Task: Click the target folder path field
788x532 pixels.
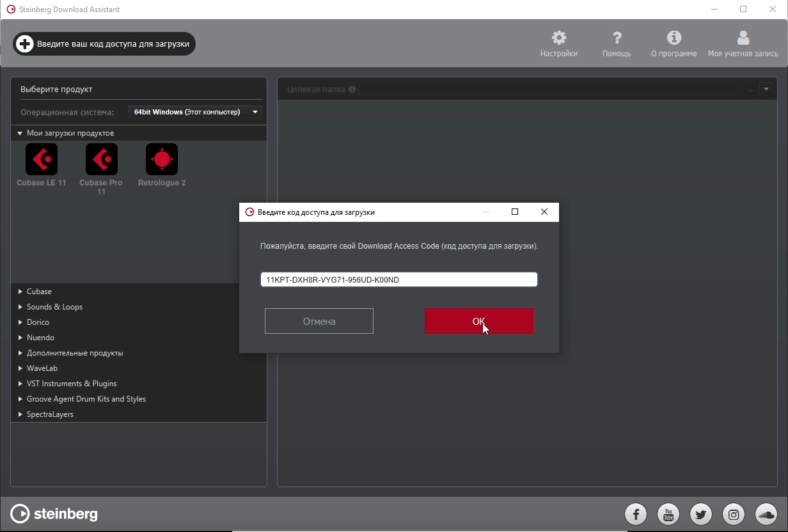Action: pos(551,90)
